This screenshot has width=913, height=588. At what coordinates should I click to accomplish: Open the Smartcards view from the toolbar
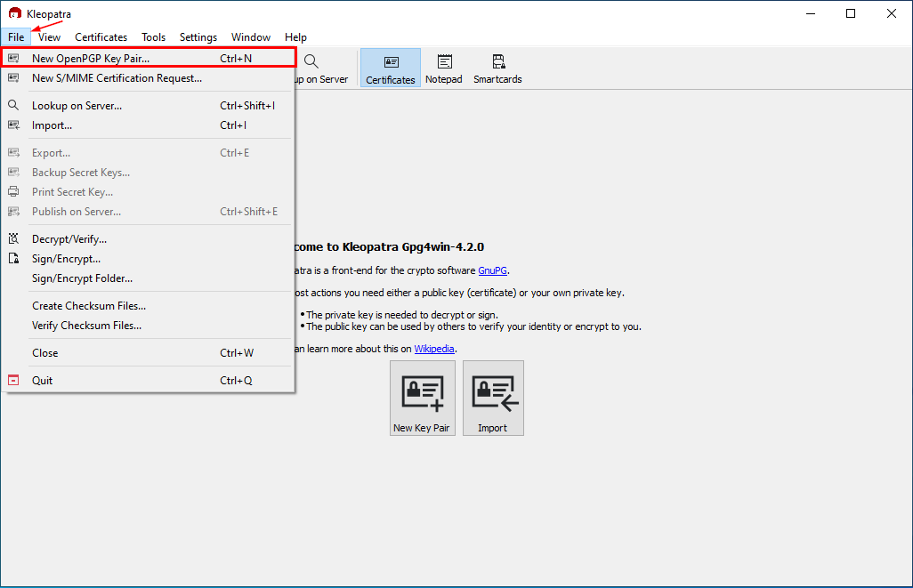[497, 67]
